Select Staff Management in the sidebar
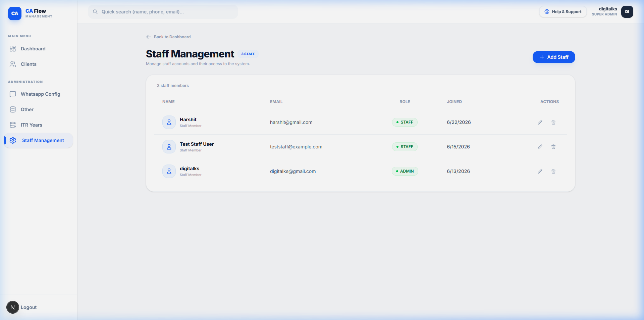Viewport: 644px width, 320px height. click(x=39, y=140)
